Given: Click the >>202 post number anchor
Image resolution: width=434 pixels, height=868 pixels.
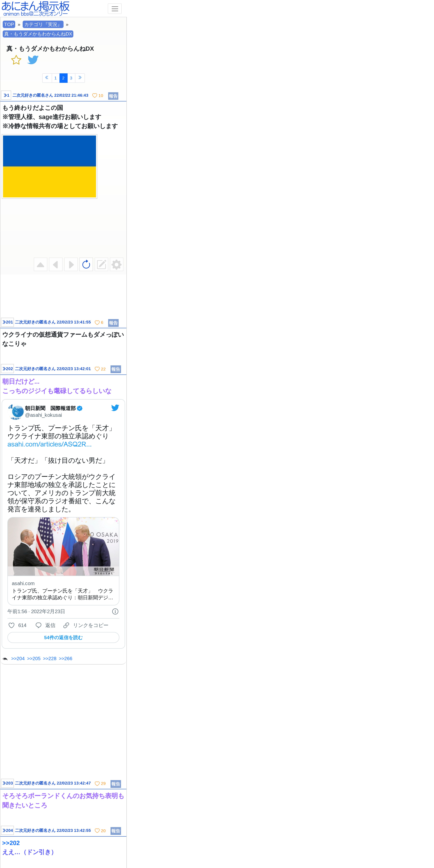Looking at the screenshot, I should [x=7, y=369].
